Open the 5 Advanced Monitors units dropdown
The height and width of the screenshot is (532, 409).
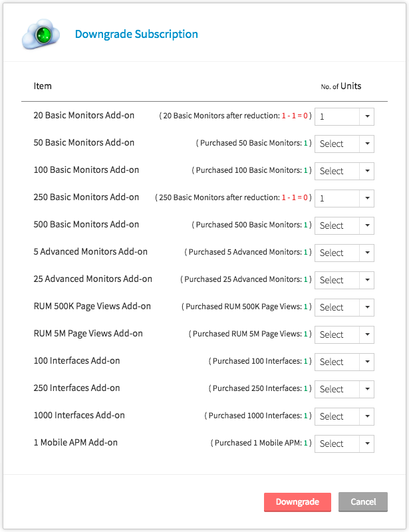[x=344, y=253]
